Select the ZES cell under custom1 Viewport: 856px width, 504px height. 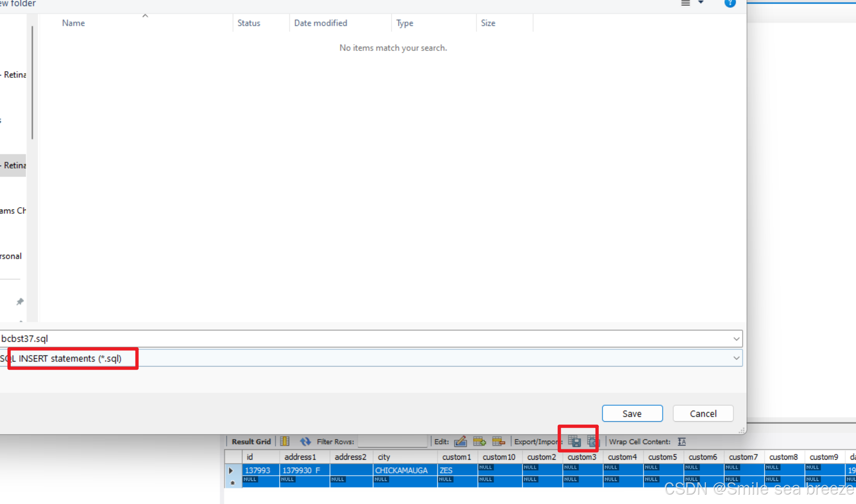(457, 470)
